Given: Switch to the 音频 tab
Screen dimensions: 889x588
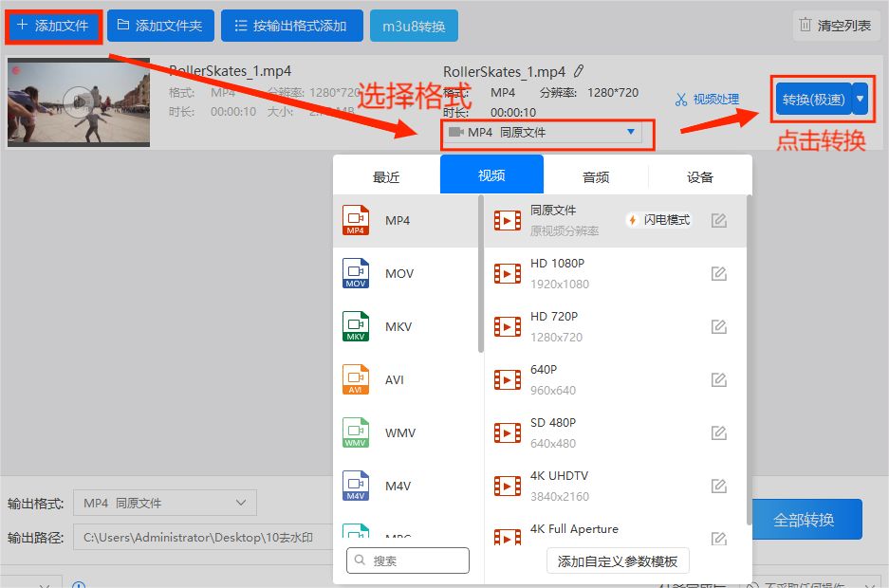Looking at the screenshot, I should [596, 174].
